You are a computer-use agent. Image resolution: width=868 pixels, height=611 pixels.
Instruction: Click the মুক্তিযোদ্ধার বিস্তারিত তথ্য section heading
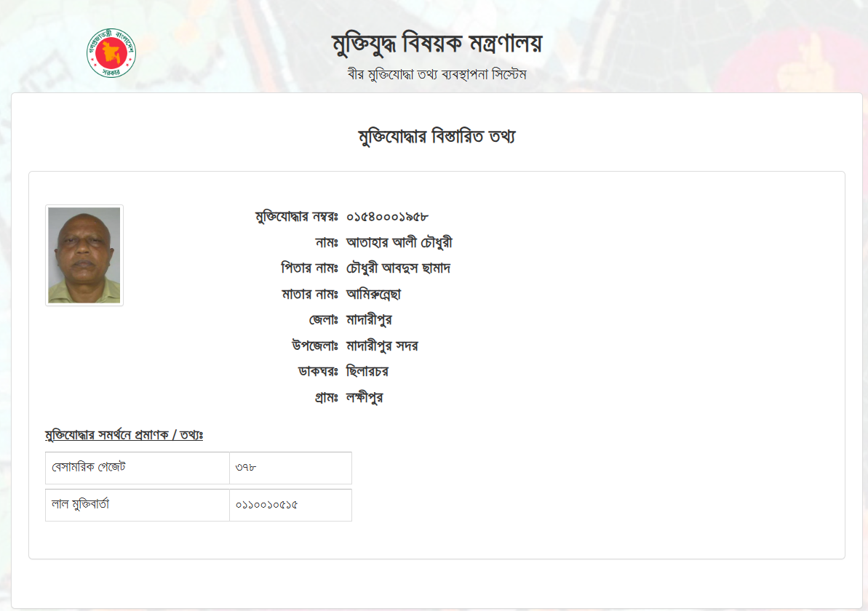tap(437, 137)
